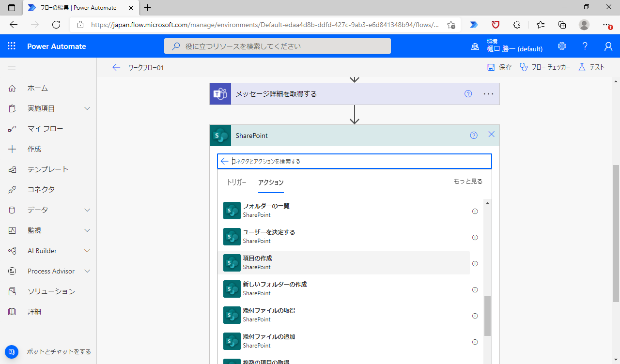Add page to favorites star icon

451,25
